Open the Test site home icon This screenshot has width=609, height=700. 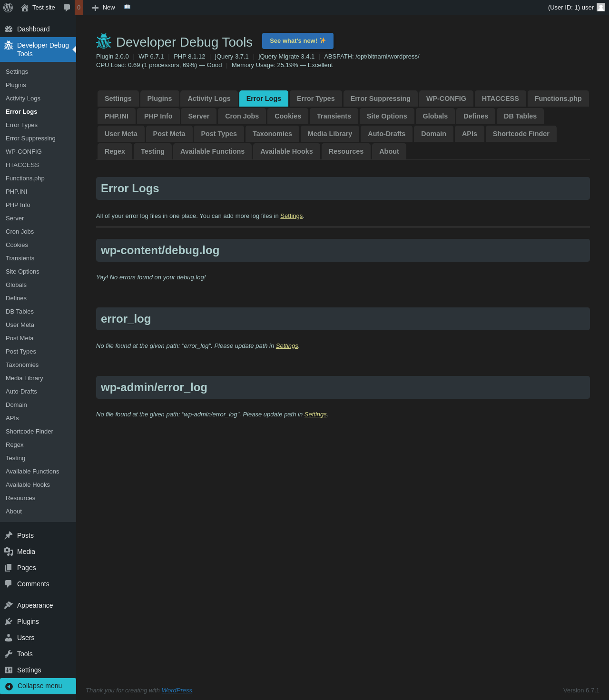tap(25, 8)
